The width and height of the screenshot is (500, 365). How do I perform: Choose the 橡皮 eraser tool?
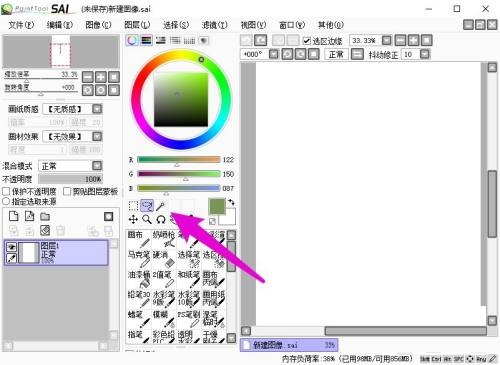(164, 259)
